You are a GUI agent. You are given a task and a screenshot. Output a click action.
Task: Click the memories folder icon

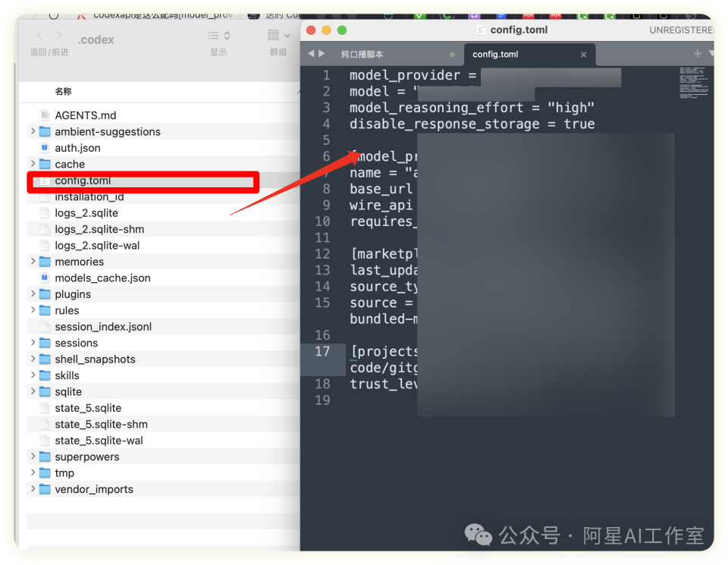pyautogui.click(x=45, y=262)
